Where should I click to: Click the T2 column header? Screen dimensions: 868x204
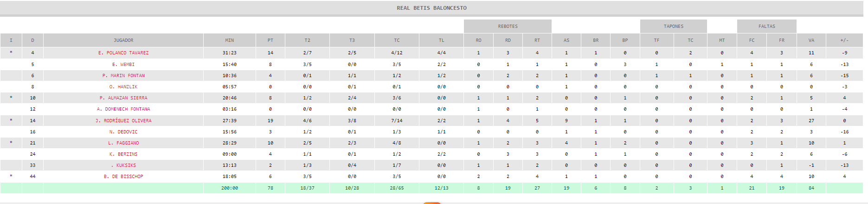tap(308, 40)
